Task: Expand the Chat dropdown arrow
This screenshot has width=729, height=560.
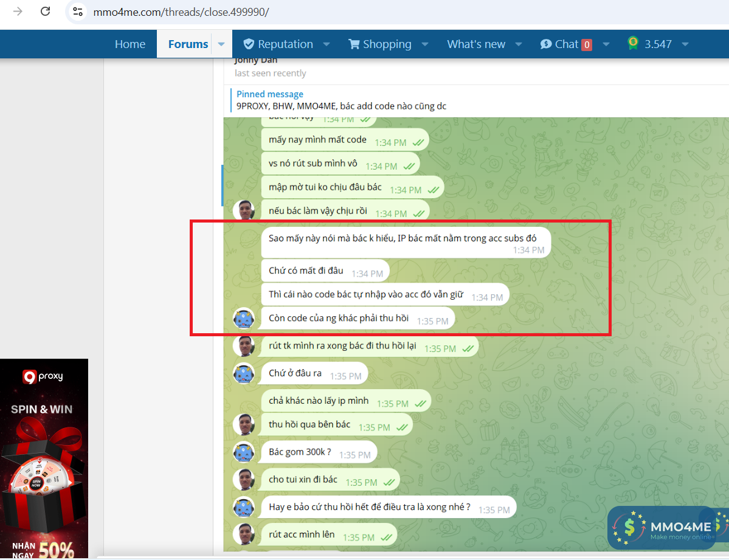Action: coord(606,44)
